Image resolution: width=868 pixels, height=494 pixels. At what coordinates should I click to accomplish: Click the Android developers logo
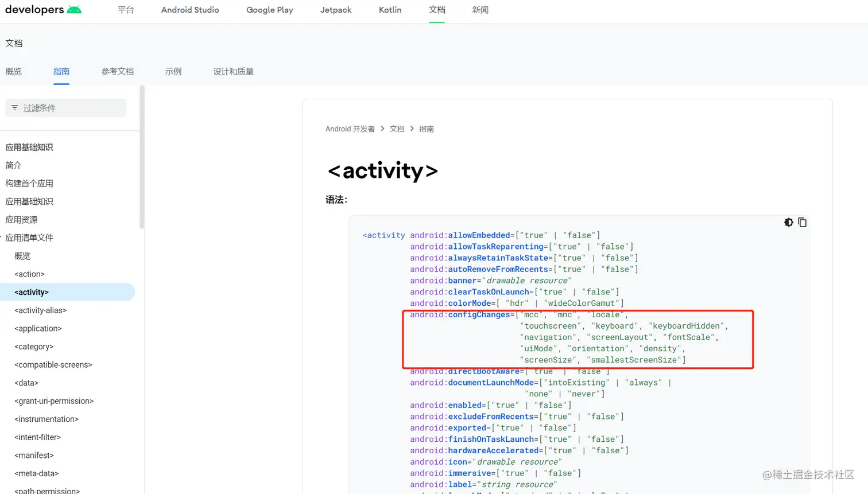(44, 10)
